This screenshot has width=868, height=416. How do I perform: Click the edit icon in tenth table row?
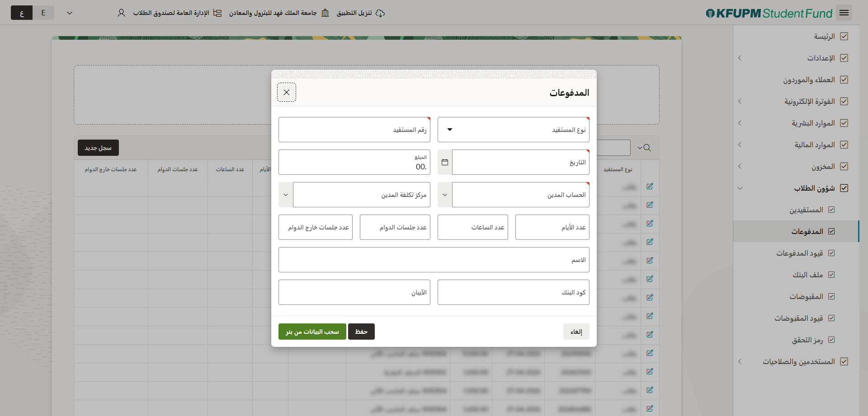click(x=650, y=353)
